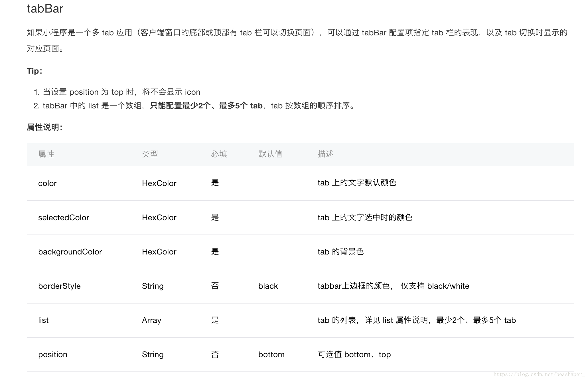This screenshot has width=588, height=380.
Task: Click the 属性说明 bold heading
Action: tap(44, 127)
